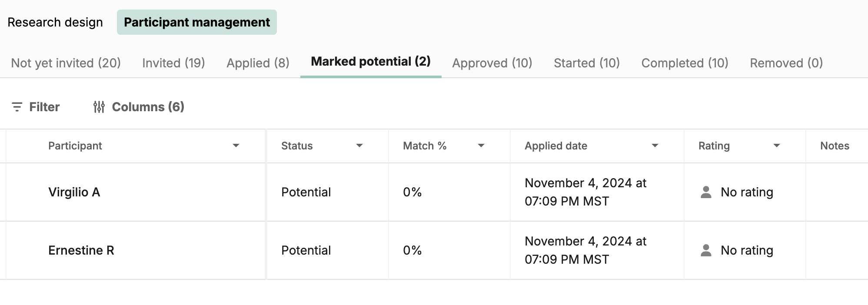
Task: Open participant Virgilio A's row
Action: click(74, 192)
